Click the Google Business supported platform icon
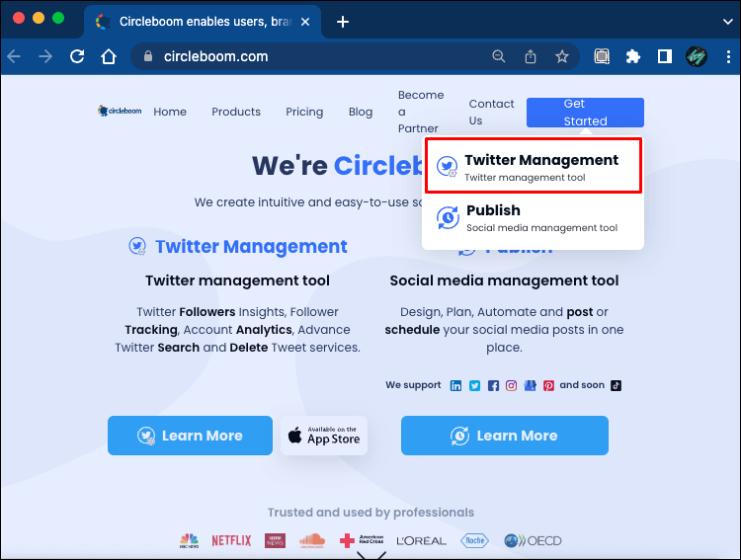 (x=530, y=385)
